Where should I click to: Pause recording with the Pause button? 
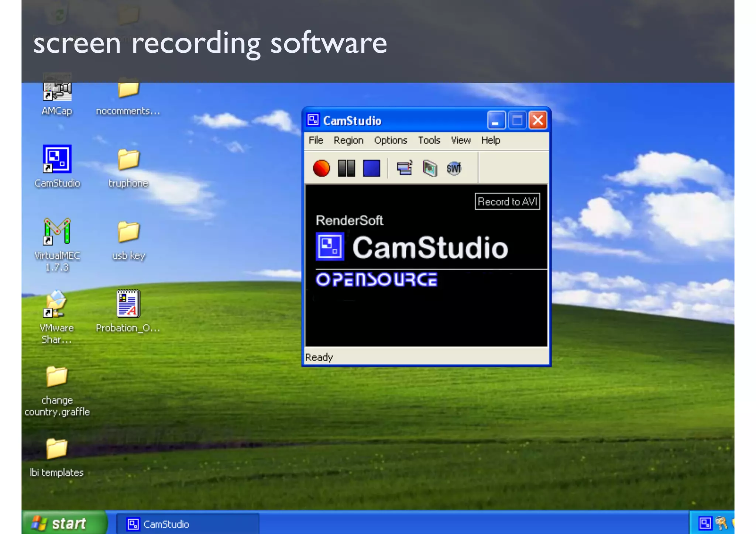(x=346, y=168)
